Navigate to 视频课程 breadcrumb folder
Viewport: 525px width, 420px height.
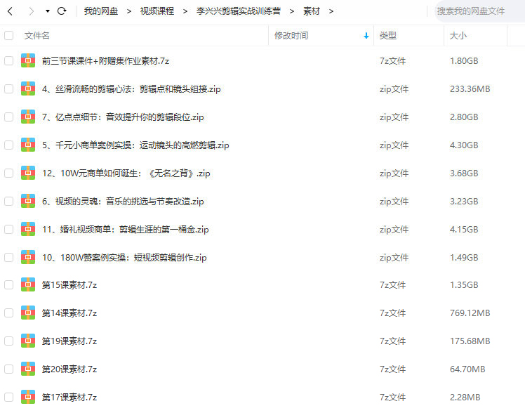pyautogui.click(x=157, y=11)
